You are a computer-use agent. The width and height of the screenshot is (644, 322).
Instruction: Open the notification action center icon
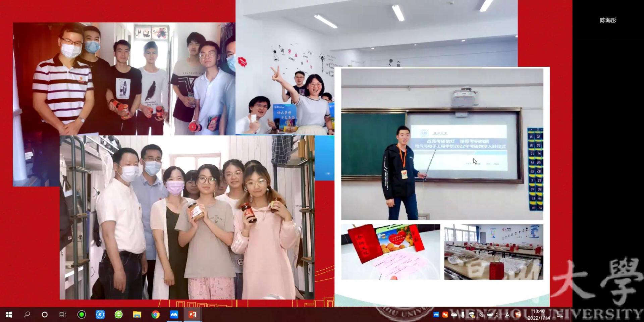click(x=560, y=315)
